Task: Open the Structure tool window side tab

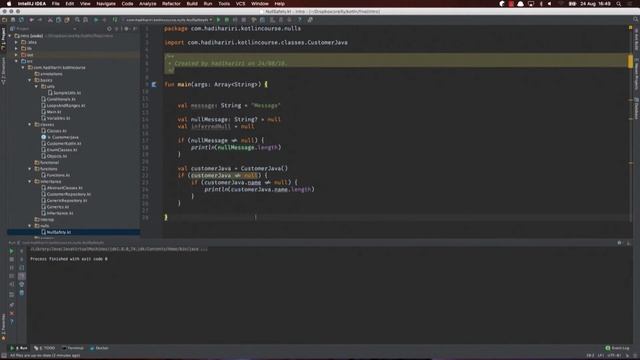Action: [3, 71]
